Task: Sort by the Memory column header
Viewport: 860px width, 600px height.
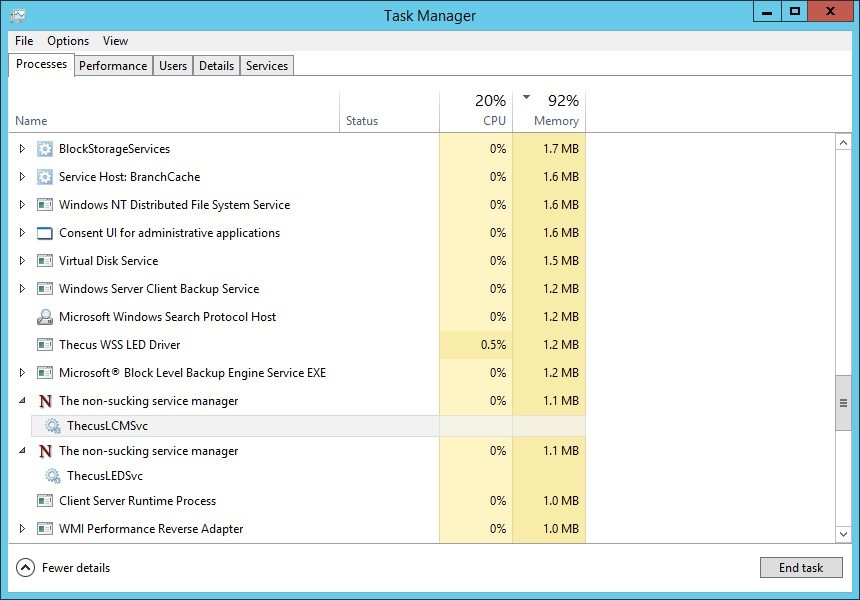Action: point(549,111)
